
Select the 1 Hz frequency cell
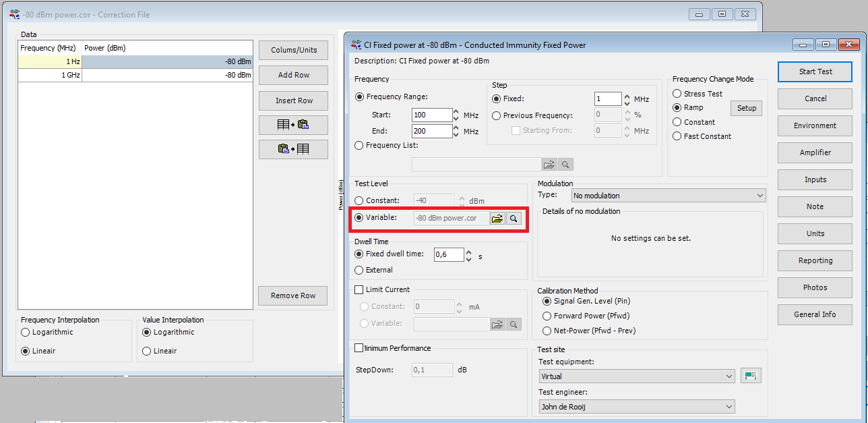(x=50, y=61)
